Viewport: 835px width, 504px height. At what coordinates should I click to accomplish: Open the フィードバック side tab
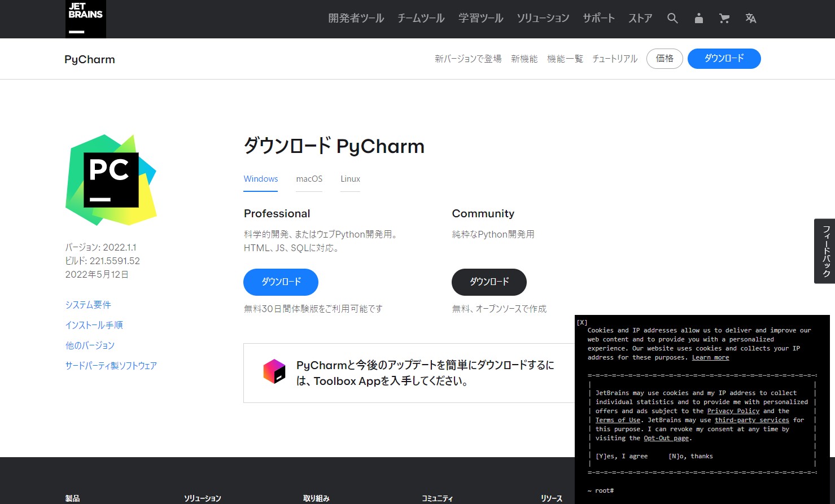click(824, 251)
